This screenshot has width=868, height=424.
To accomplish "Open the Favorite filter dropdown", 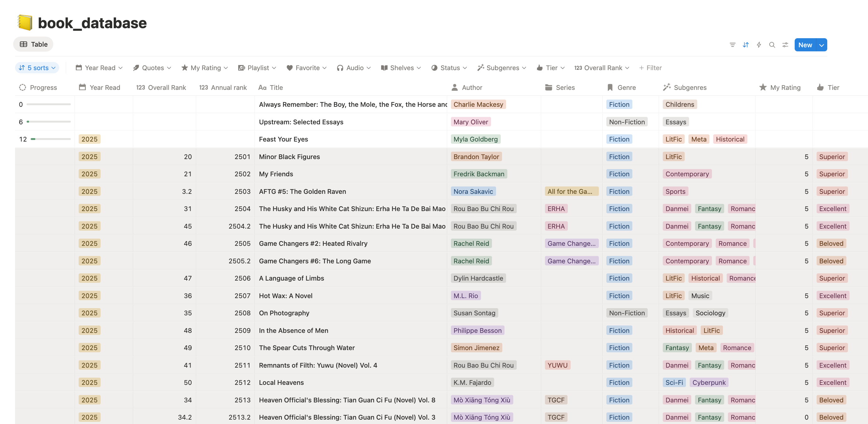I will pos(306,68).
